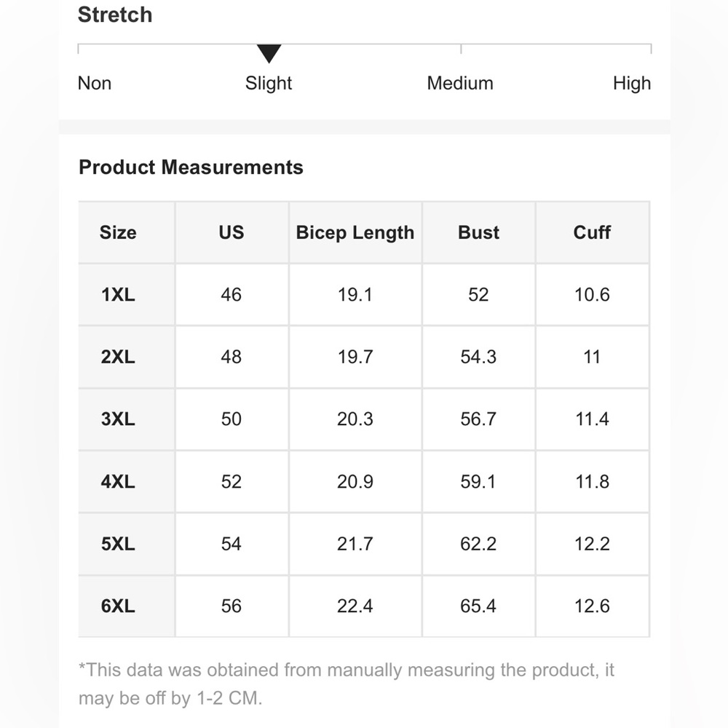
Task: Click the Stretch slider triangle marker
Action: pyautogui.click(x=269, y=52)
